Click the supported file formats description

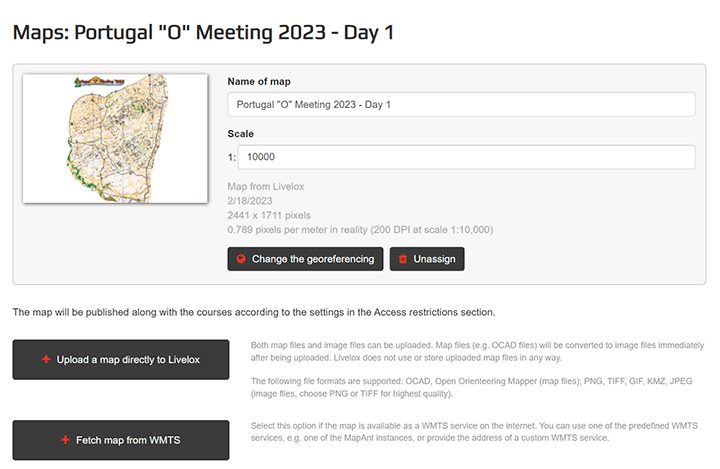coord(471,387)
